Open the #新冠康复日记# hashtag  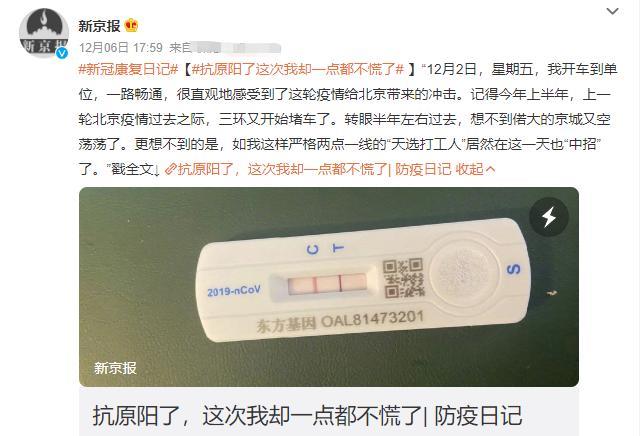coord(128,69)
